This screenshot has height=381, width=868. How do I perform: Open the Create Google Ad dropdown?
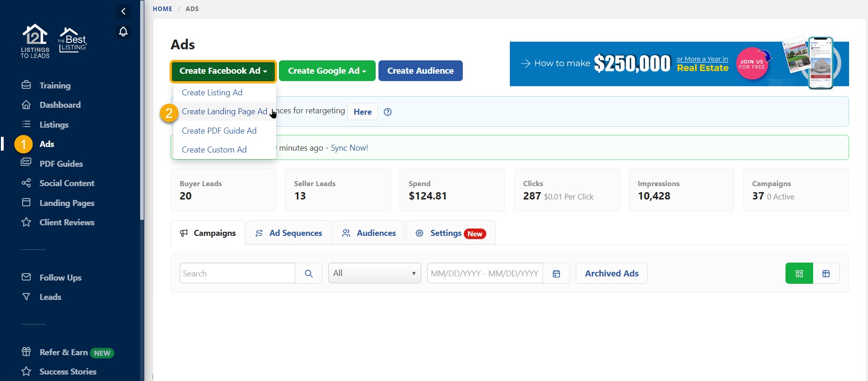coord(327,71)
